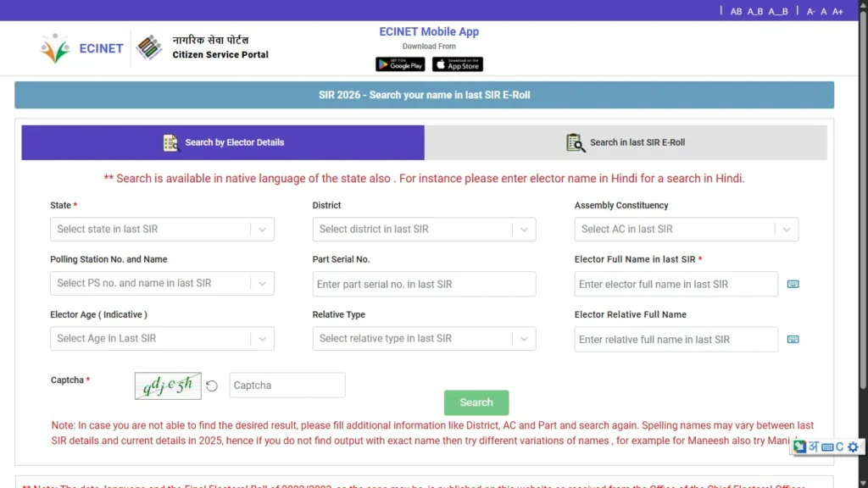Click the magnifier clipboard icon on last SIR E-Roll tab
Image resolution: width=868 pixels, height=488 pixels.
click(576, 142)
